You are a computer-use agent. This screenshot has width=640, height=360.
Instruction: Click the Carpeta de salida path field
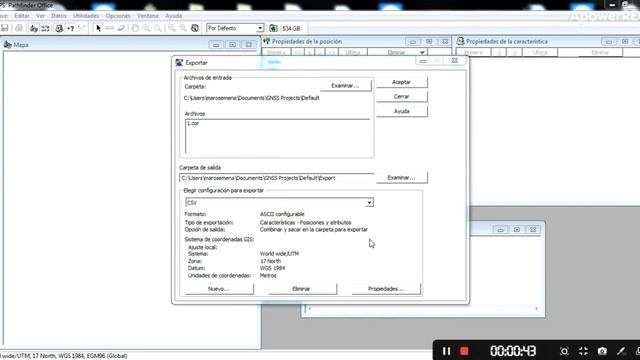click(x=276, y=178)
